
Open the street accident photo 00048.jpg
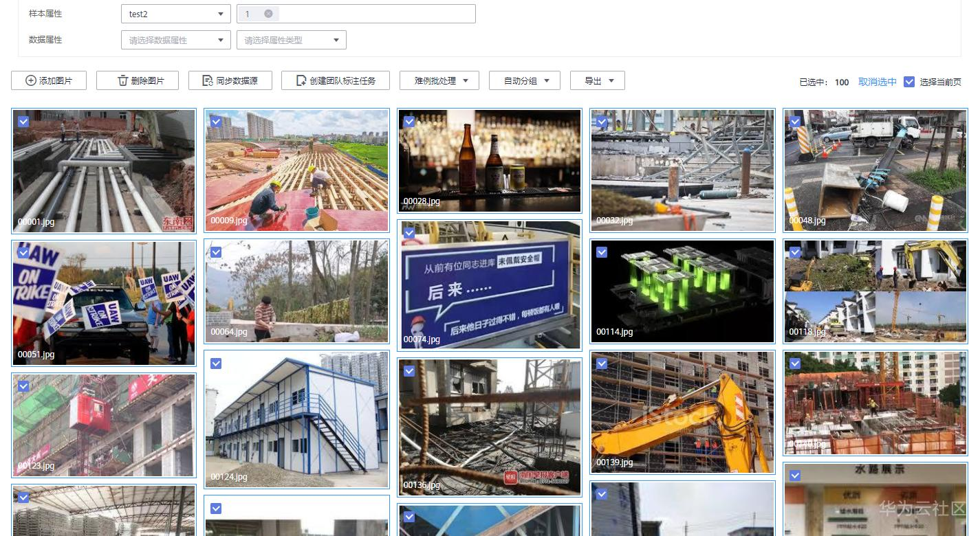(x=875, y=170)
